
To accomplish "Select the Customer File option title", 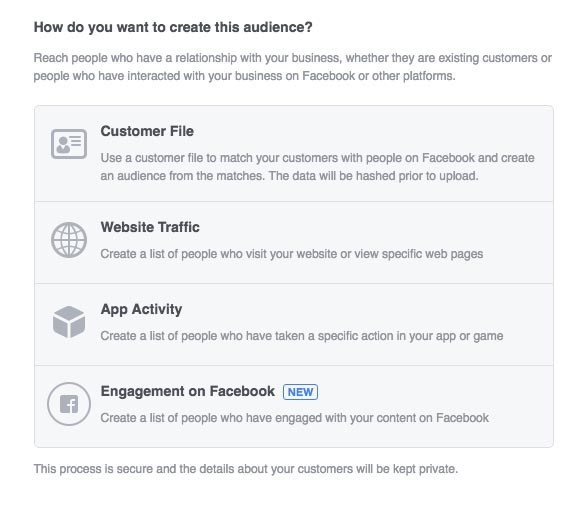I will 147,131.
